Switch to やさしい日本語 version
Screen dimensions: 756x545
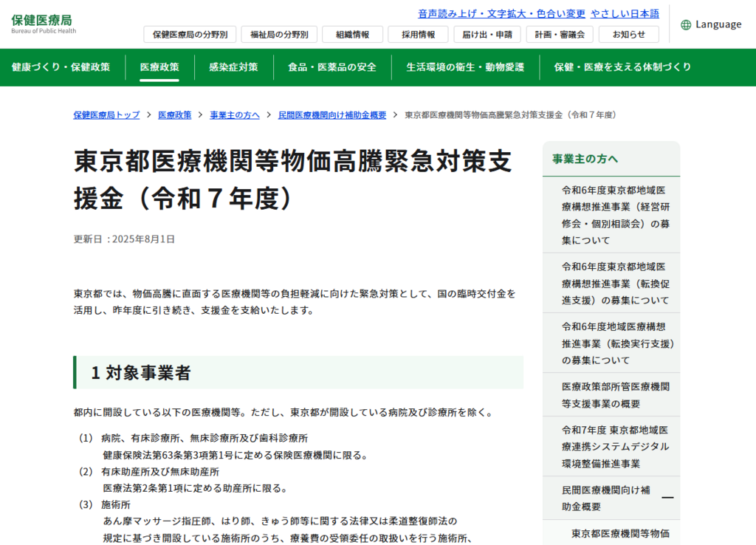[625, 13]
